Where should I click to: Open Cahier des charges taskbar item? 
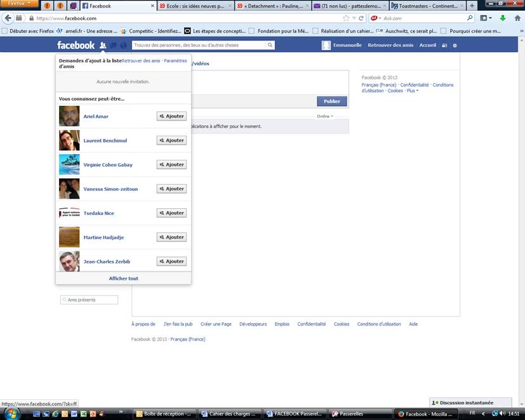coord(229,414)
